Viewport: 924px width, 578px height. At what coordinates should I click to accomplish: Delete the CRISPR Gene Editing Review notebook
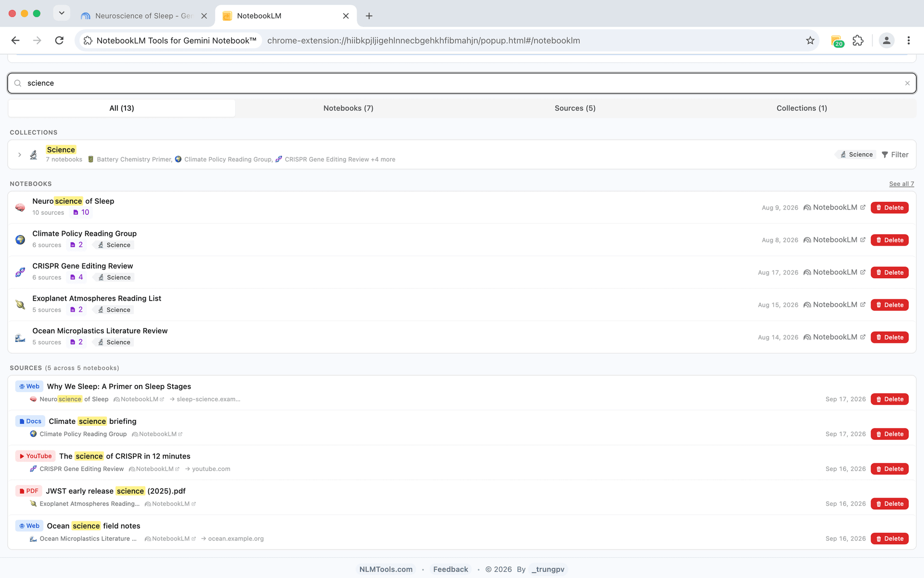coord(889,273)
